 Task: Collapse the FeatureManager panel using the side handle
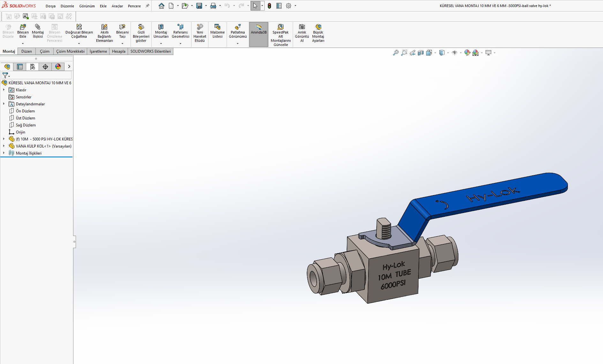[x=74, y=242]
